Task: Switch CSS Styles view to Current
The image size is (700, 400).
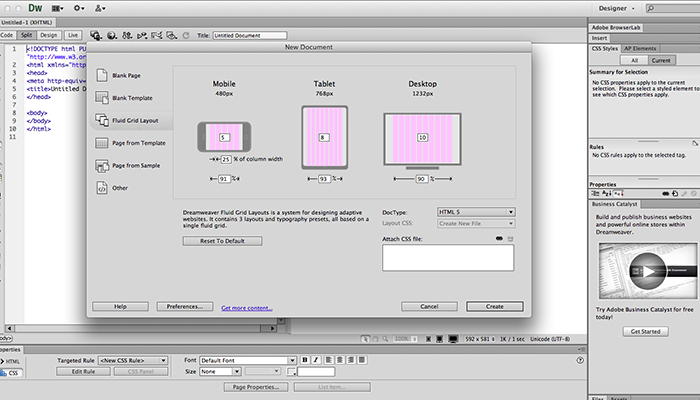Action: (x=661, y=60)
